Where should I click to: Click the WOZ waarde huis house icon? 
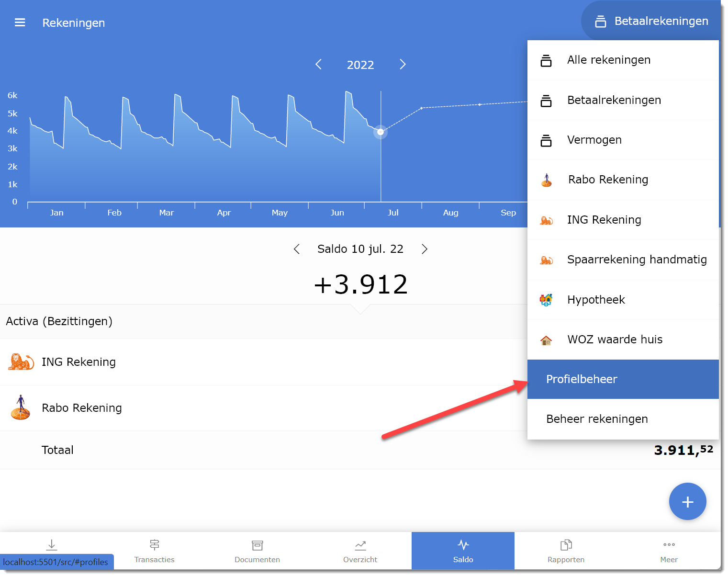click(x=546, y=340)
